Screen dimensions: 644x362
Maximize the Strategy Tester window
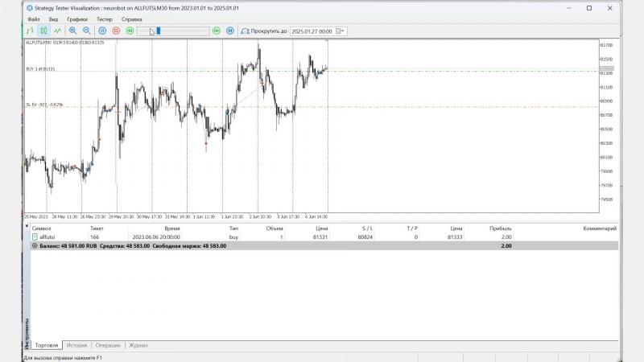[x=589, y=8]
